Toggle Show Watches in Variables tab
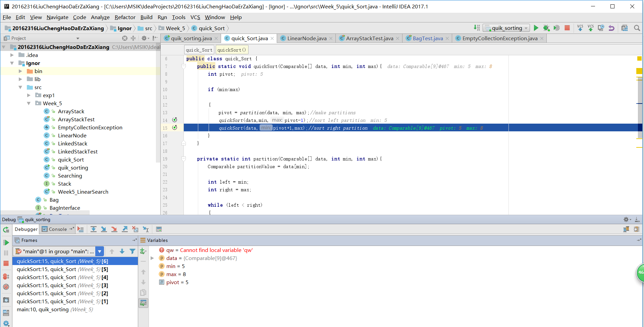This screenshot has width=644, height=327. pyautogui.click(x=143, y=303)
